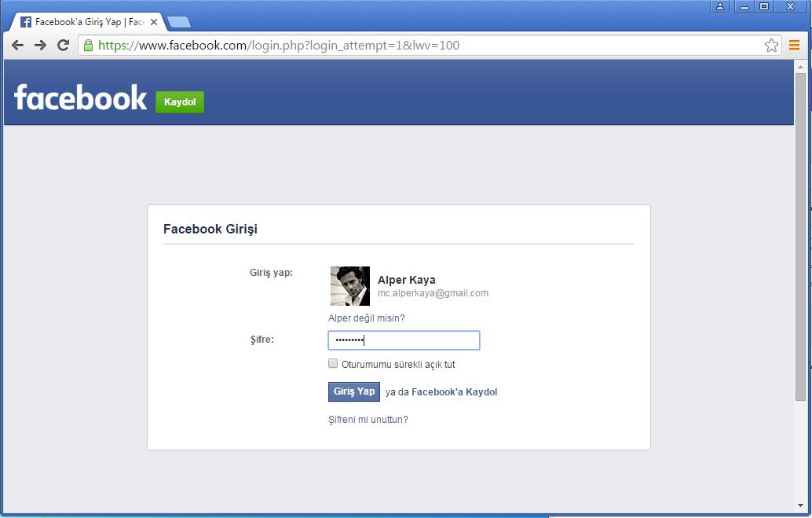Screen dimensions: 812x518
Task: Open a new tab button
Action: click(179, 22)
